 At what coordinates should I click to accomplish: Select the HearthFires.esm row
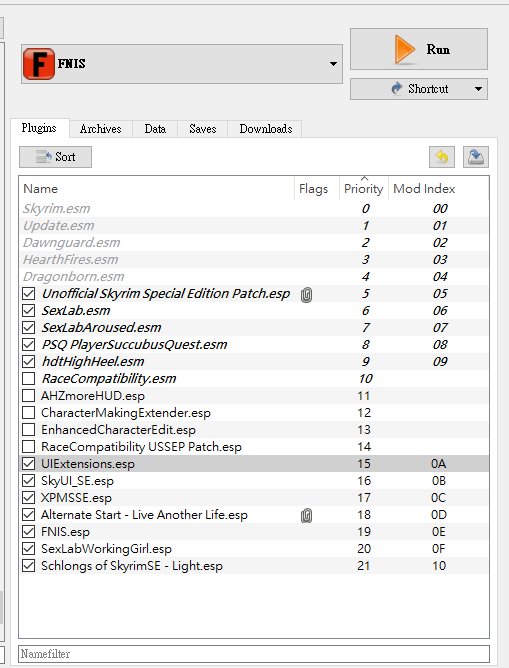click(x=254, y=260)
